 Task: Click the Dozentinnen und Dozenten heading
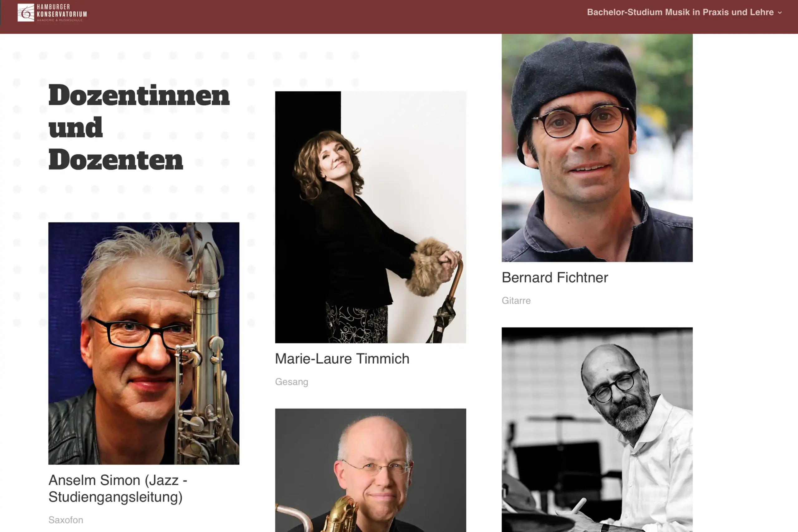[x=139, y=127]
